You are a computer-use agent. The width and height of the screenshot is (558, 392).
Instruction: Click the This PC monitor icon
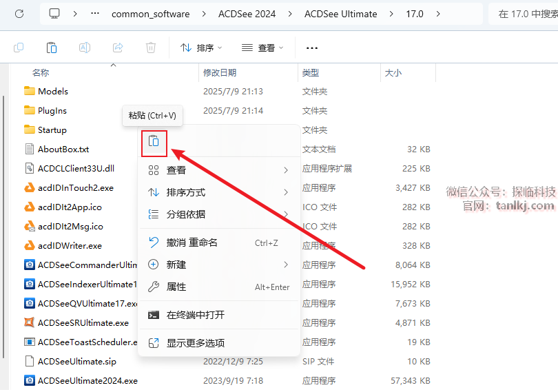pos(55,14)
